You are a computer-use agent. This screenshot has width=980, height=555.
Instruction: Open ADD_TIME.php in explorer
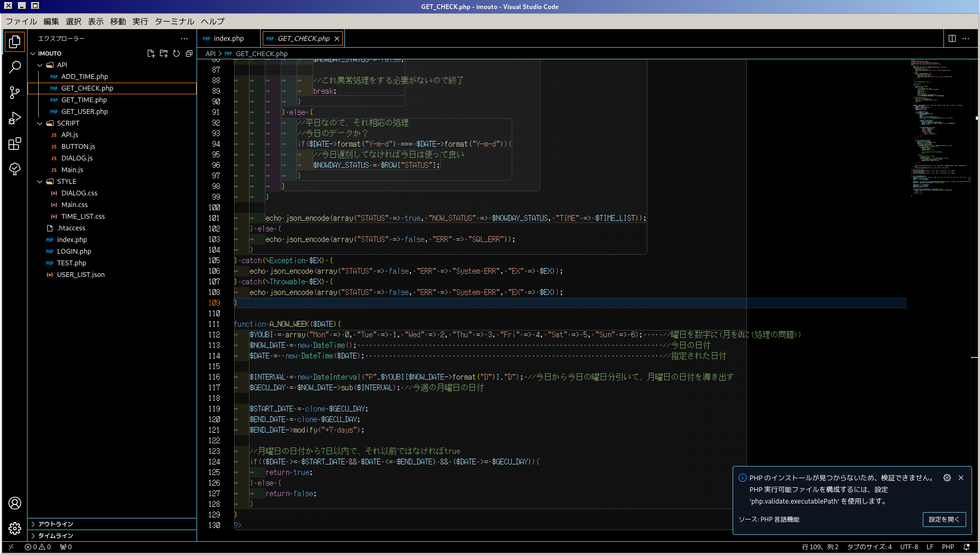(112, 77)
